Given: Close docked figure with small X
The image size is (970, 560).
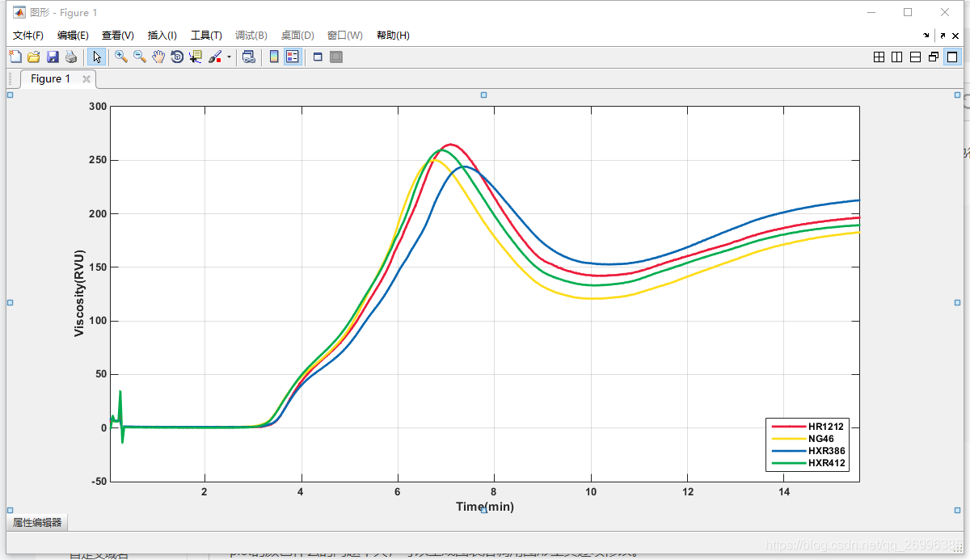Looking at the screenshot, I should click(x=956, y=36).
